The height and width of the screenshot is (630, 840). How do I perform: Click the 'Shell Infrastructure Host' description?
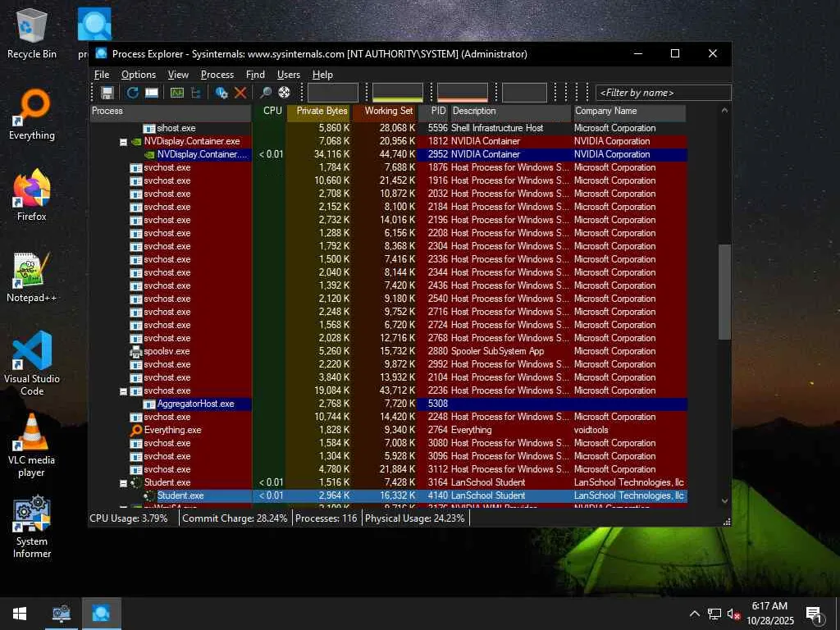click(x=497, y=128)
